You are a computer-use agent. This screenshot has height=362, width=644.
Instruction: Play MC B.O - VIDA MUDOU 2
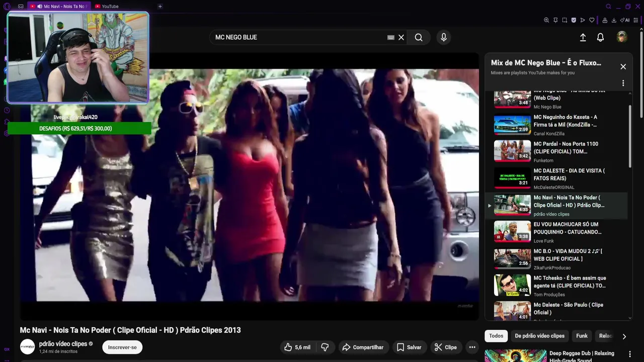point(557,259)
